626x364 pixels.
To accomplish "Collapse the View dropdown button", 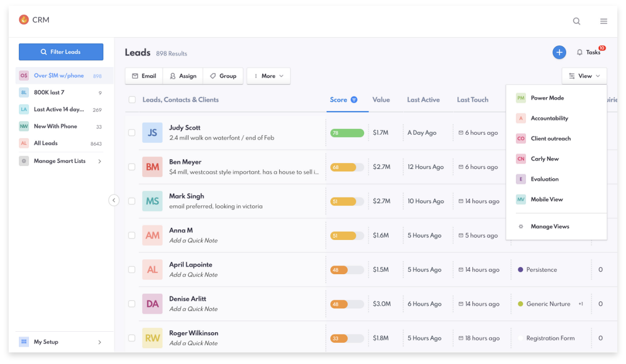I will 584,76.
